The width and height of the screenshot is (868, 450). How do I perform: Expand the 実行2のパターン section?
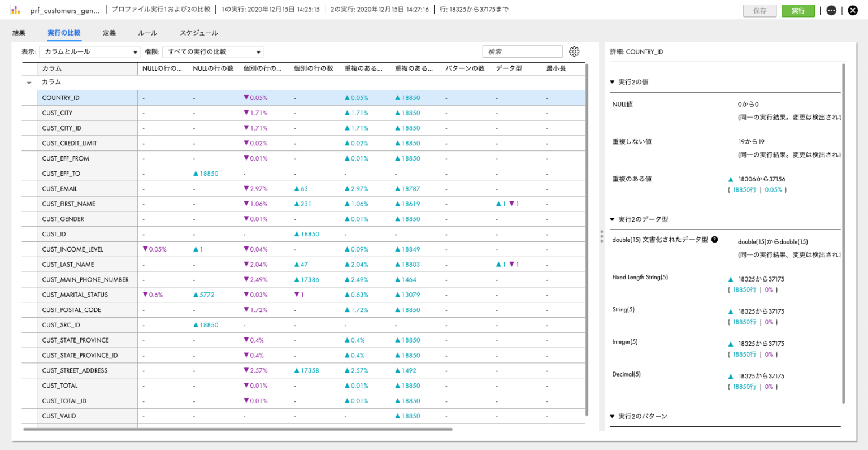[612, 416]
